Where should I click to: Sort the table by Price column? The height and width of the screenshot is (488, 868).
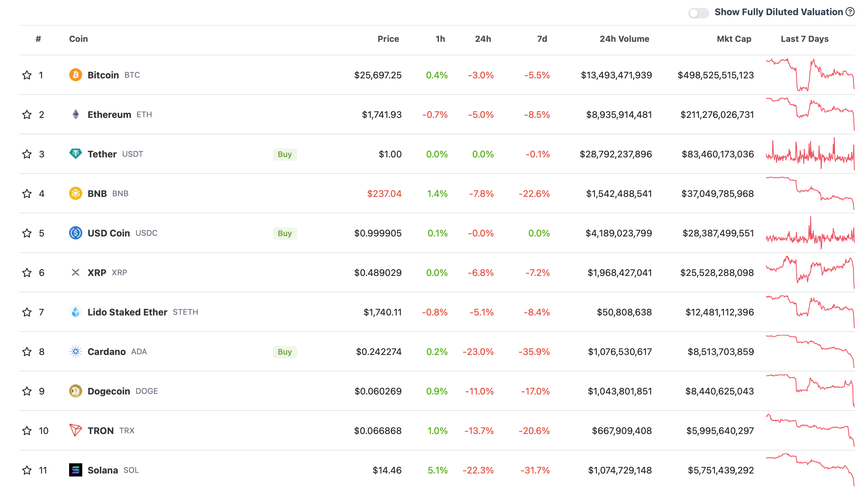pos(388,39)
